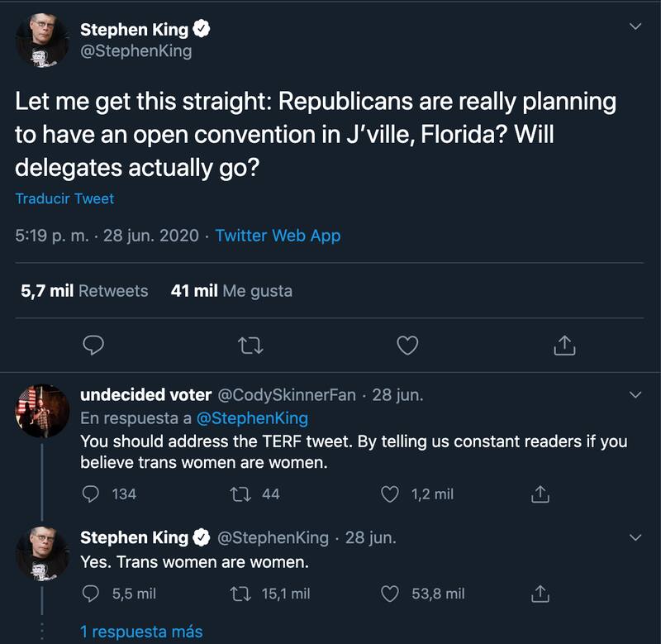Like Stephen King's 'Trans women are women' reply

(391, 594)
